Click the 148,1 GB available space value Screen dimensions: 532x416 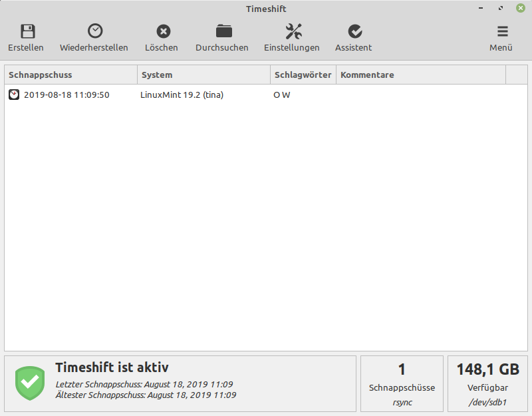coord(488,369)
